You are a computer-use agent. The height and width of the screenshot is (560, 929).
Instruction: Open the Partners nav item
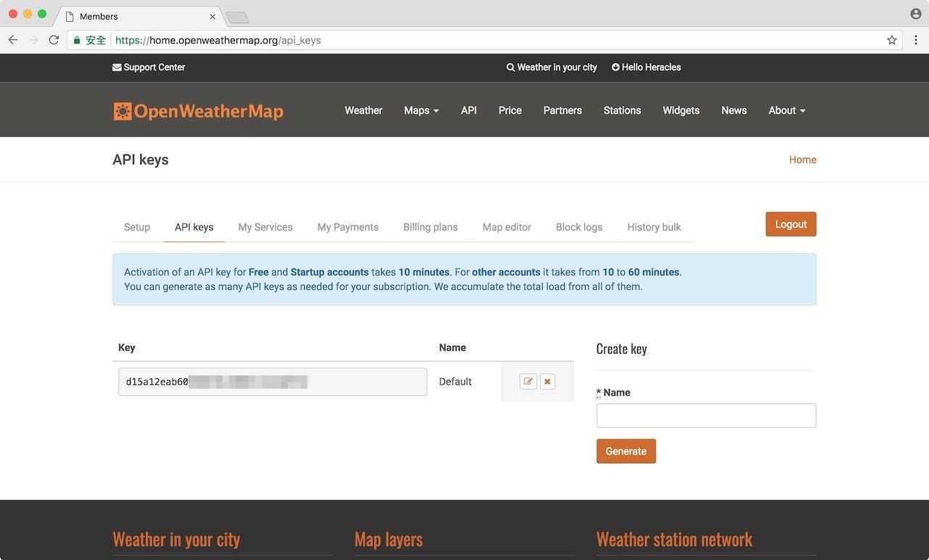[562, 110]
